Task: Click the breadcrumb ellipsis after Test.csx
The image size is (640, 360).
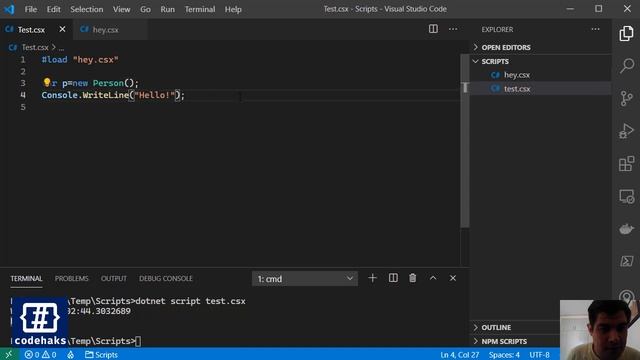Action: (61, 47)
